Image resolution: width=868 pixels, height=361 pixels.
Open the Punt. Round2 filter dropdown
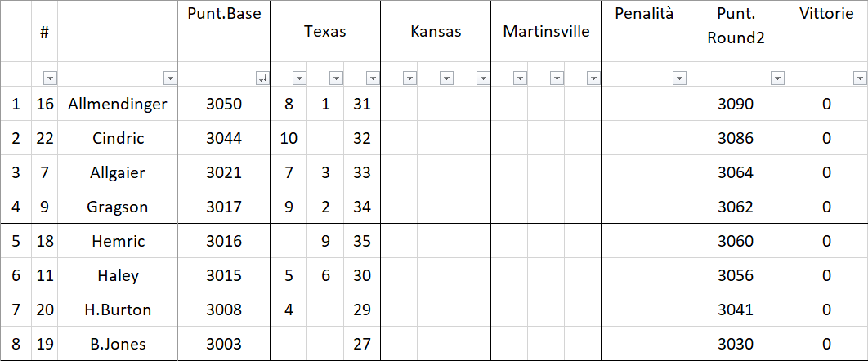(x=776, y=78)
